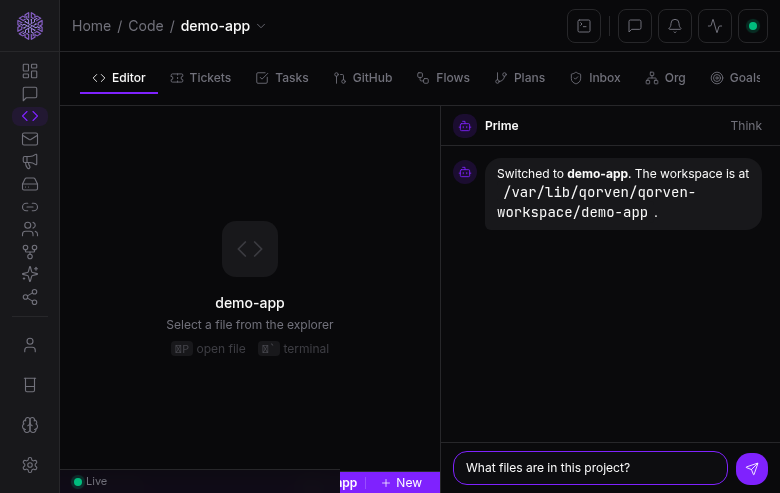
Task: Click the terminal shortcut hint
Action: 293,349
